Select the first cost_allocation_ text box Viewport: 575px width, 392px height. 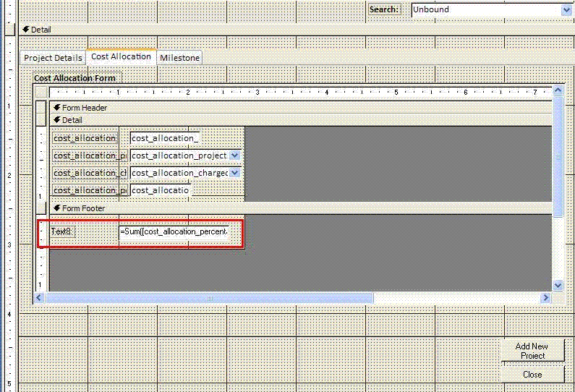(x=165, y=138)
